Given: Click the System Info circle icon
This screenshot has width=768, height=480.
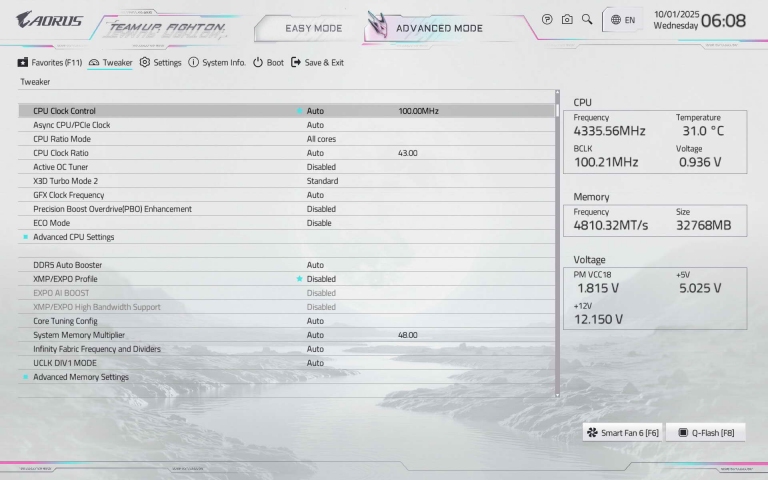Looking at the screenshot, I should coord(193,62).
